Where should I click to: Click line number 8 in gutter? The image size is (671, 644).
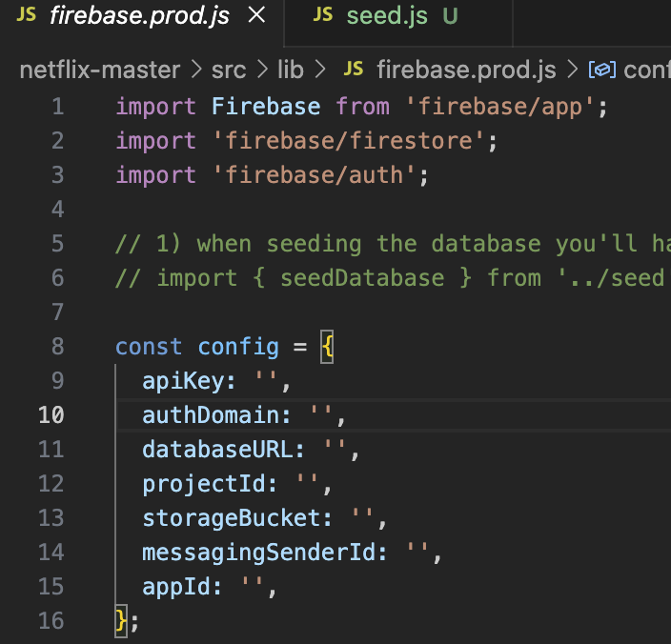(58, 346)
